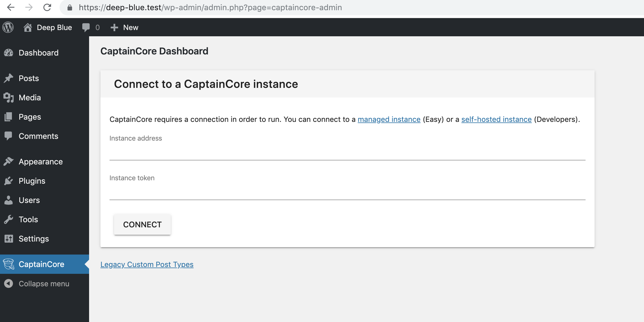This screenshot has width=644, height=322.
Task: Click the CaptainCore captain hat icon
Action: click(9, 264)
